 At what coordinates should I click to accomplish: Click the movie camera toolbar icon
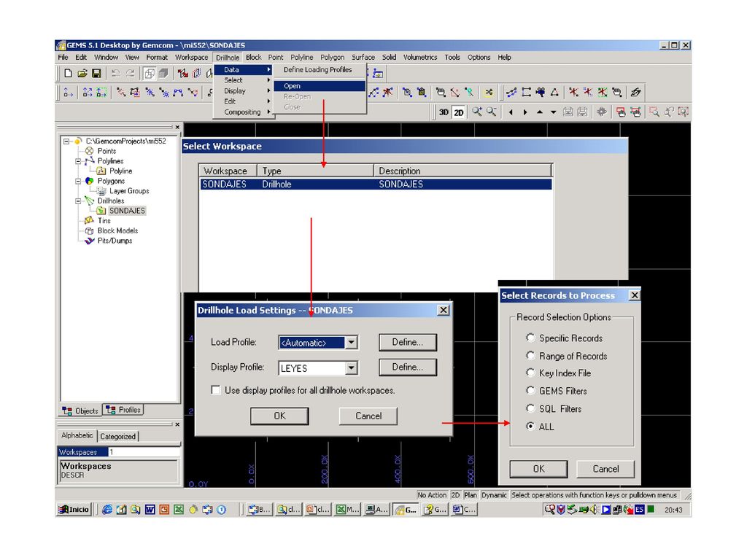tap(541, 93)
